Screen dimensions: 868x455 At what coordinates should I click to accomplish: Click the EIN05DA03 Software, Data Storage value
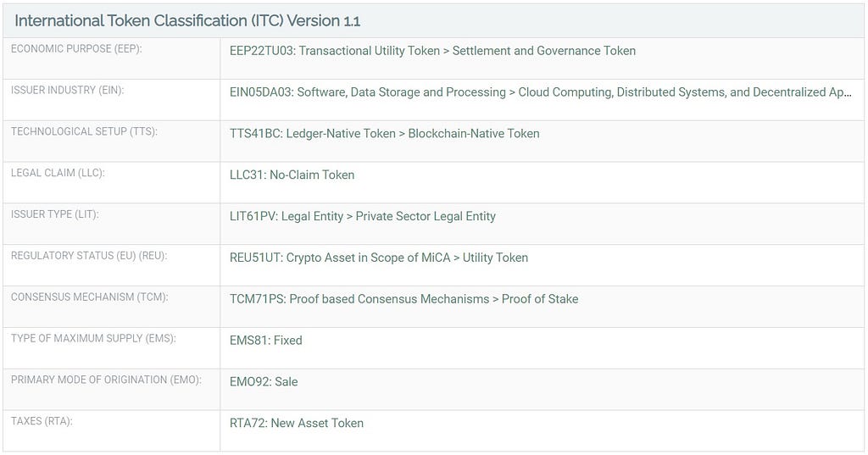pos(540,92)
